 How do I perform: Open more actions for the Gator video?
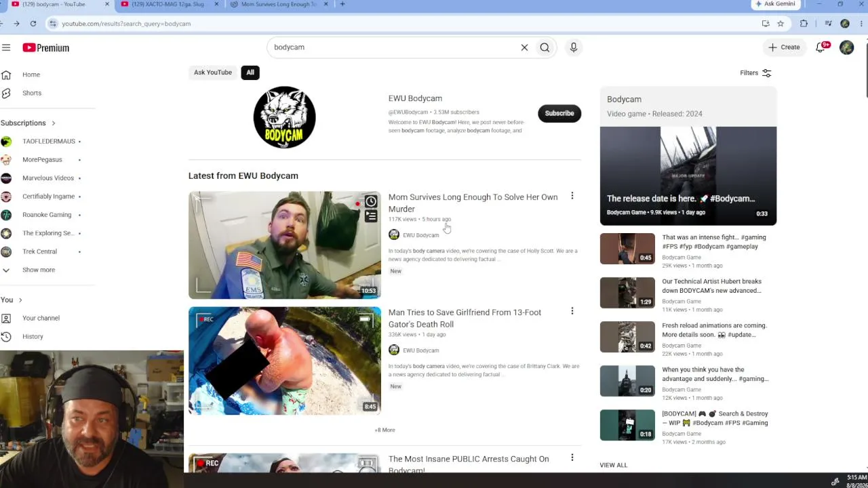click(572, 311)
